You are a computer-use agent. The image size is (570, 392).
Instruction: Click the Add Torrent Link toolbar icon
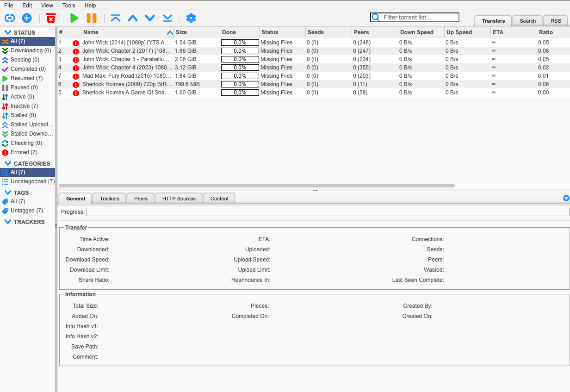[10, 18]
